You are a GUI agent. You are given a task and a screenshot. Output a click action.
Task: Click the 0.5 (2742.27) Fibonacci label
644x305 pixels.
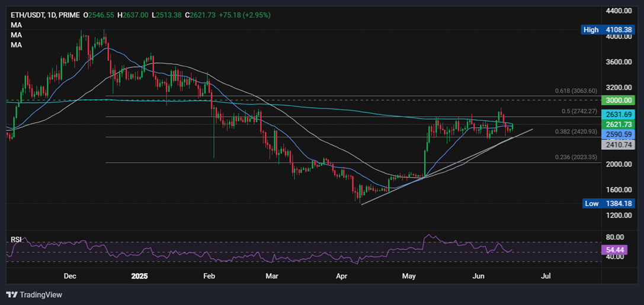point(578,111)
